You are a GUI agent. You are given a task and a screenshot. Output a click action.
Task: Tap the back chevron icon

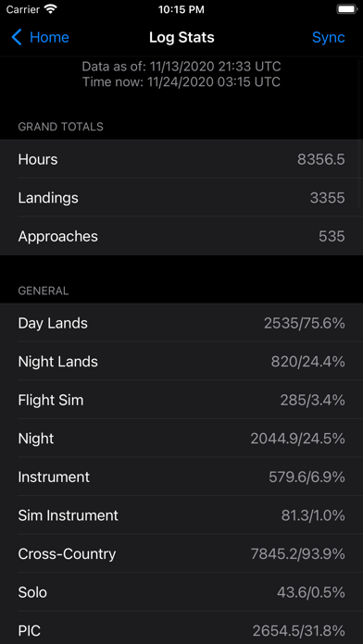[17, 37]
